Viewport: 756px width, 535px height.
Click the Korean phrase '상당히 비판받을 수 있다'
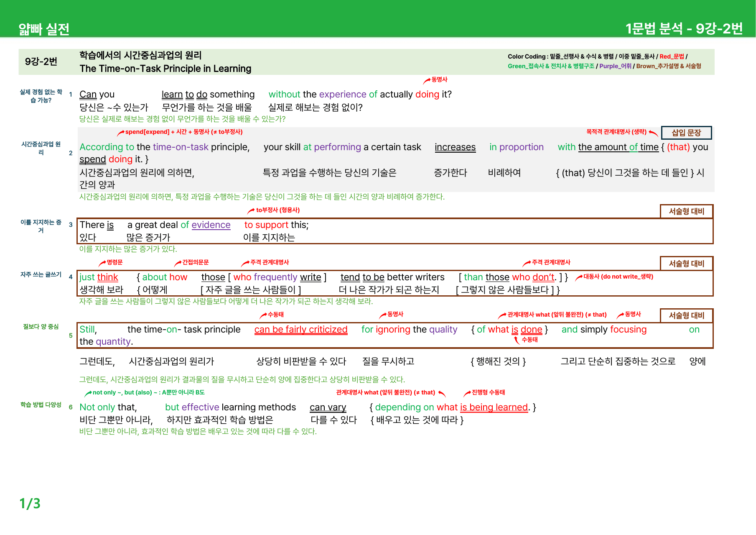[301, 361]
